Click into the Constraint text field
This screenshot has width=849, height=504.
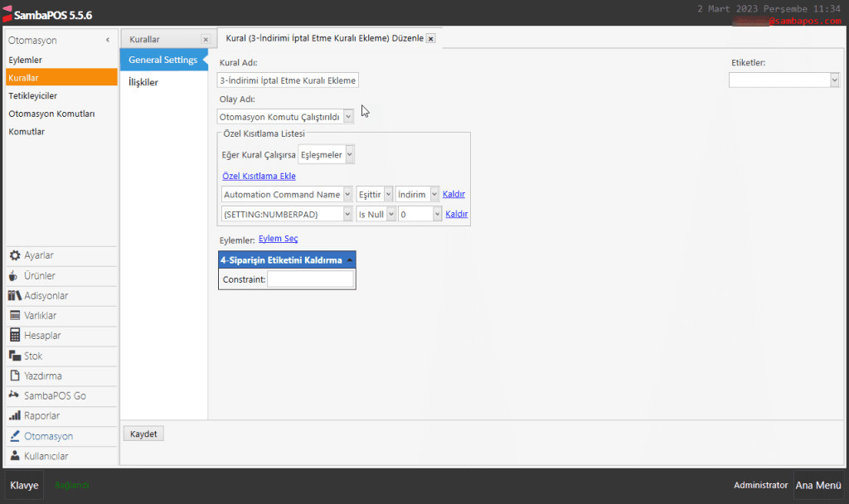coord(310,280)
